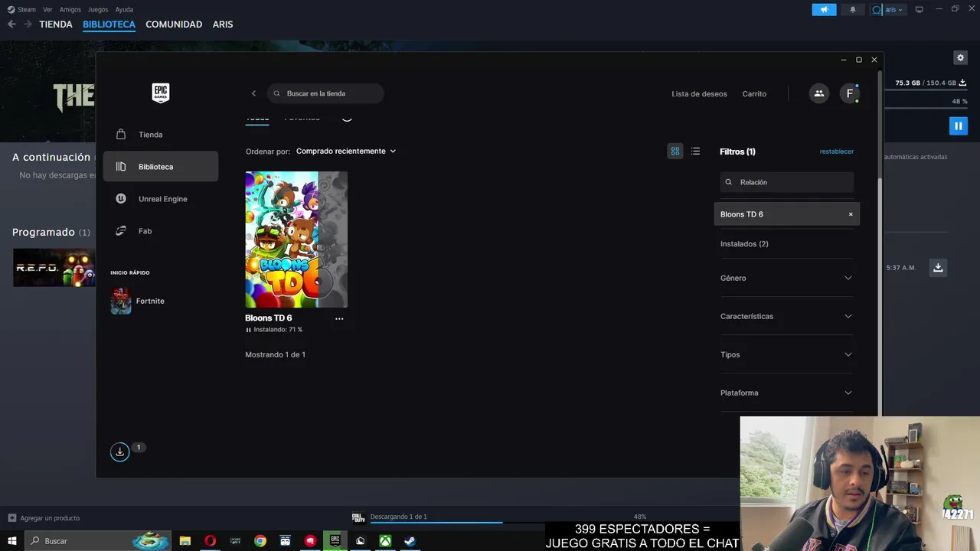Switch to list view in library
The width and height of the screenshot is (980, 551).
point(695,152)
